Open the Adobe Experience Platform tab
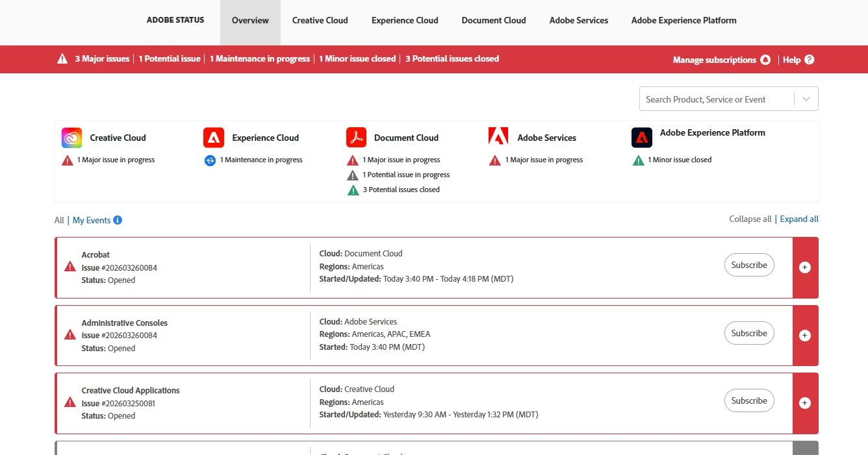 coord(684,20)
